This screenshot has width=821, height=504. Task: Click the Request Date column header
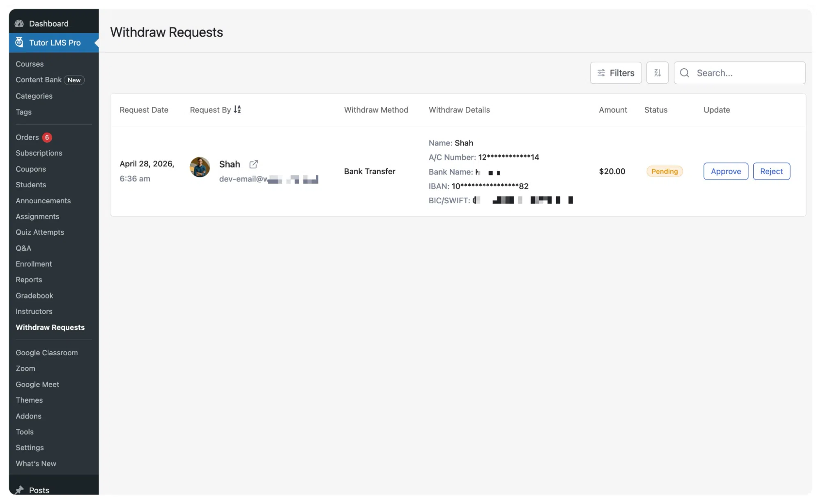click(x=144, y=110)
